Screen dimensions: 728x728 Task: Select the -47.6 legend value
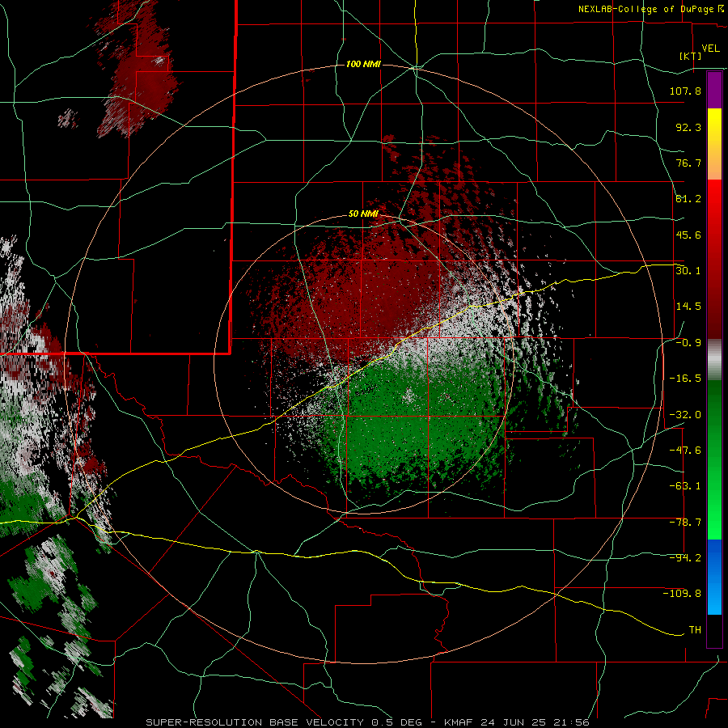coord(685,451)
